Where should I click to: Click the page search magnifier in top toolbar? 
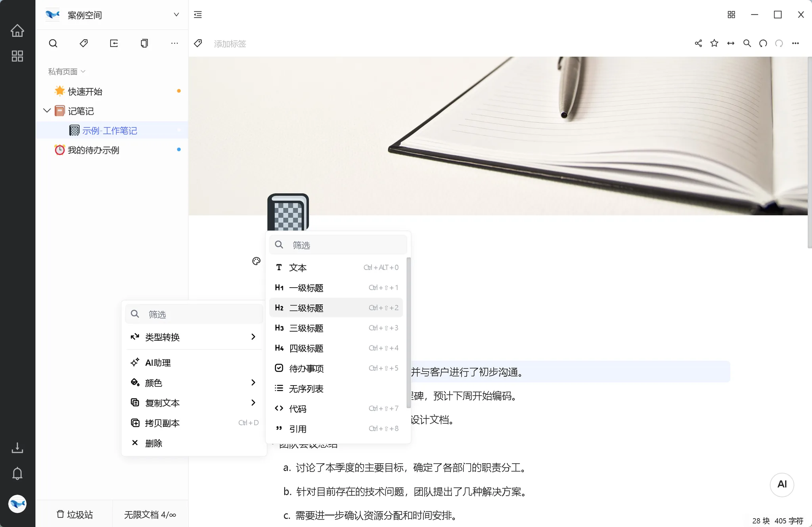(x=747, y=43)
